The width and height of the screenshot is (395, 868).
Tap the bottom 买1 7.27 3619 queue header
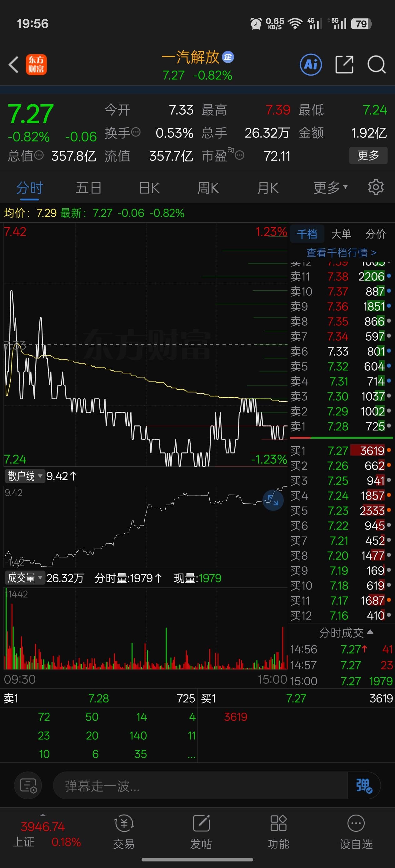[297, 698]
